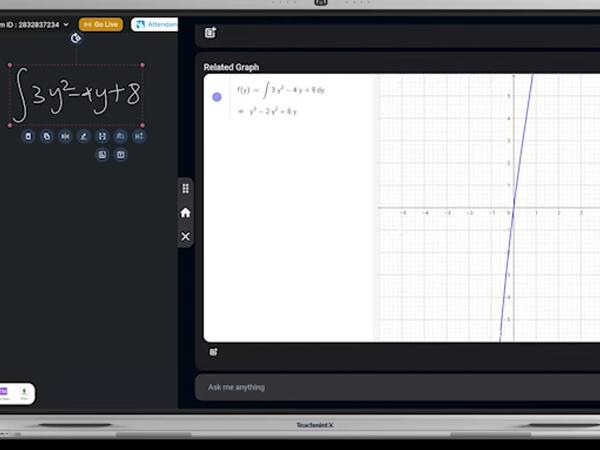The image size is (600, 450).
Task: Click the scan-recognize frame icon
Action: click(102, 136)
